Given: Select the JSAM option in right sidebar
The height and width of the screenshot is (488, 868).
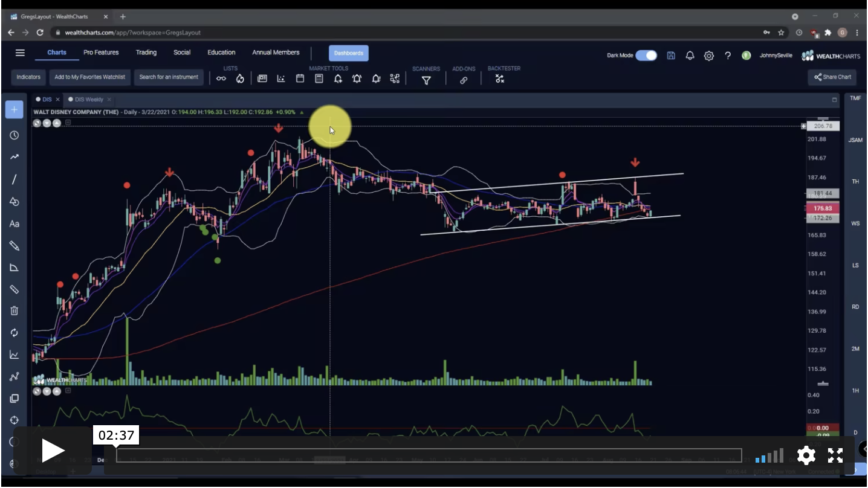Looking at the screenshot, I should pos(855,140).
